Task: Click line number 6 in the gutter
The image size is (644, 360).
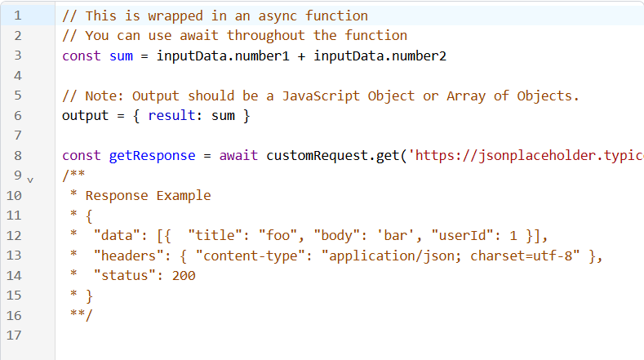Action: tap(18, 115)
